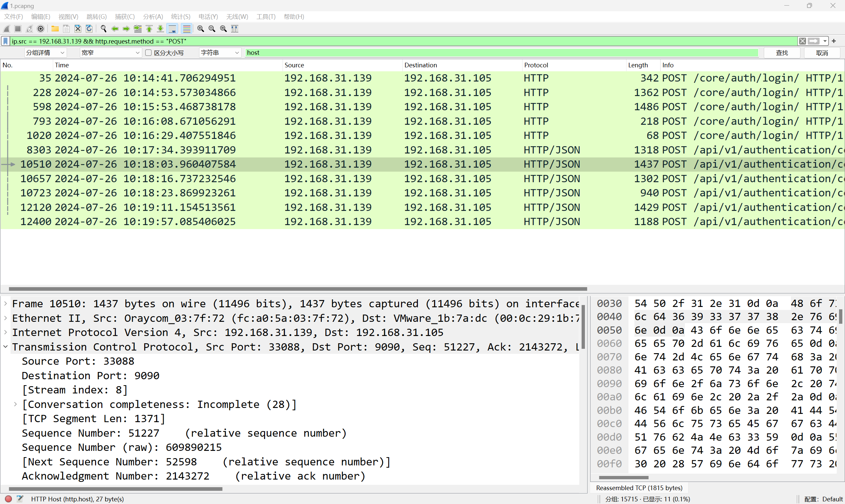Viewport: 845px width, 504px height.
Task: Expand Conversation completeness: Incomplete (28)
Action: coord(16,404)
